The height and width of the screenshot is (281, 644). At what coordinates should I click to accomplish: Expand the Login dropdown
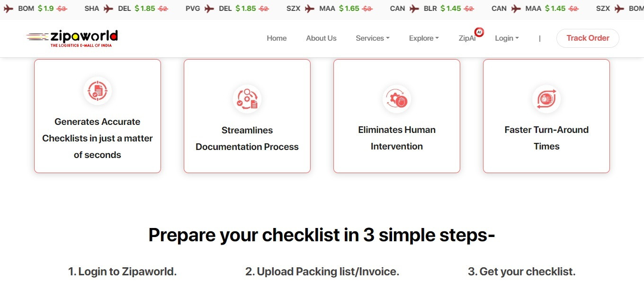tap(507, 38)
